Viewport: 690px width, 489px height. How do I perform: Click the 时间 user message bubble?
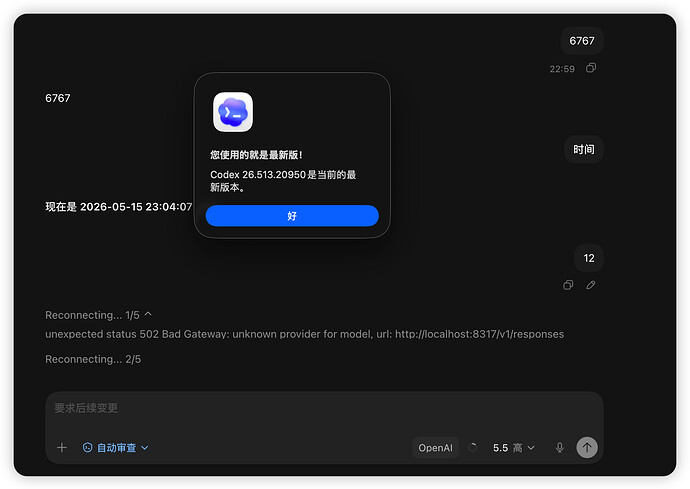click(584, 150)
